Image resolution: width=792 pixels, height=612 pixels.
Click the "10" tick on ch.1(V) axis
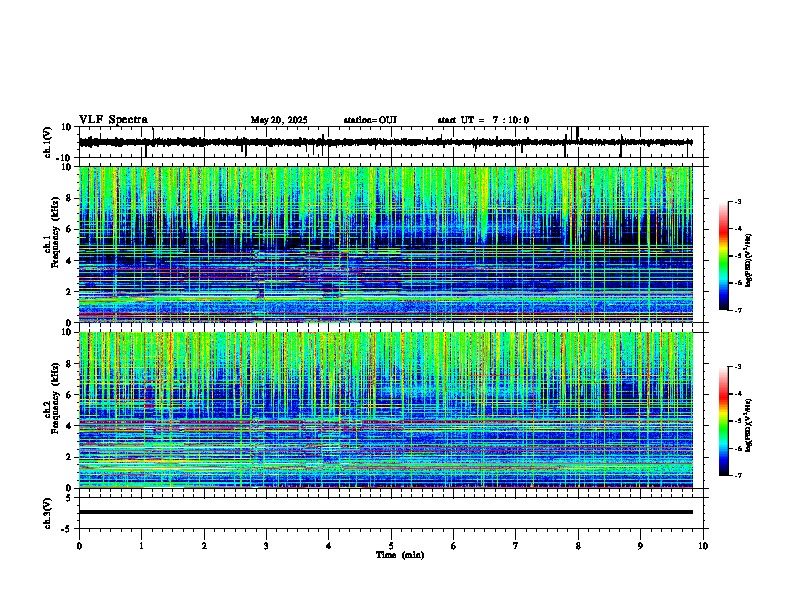(x=67, y=127)
